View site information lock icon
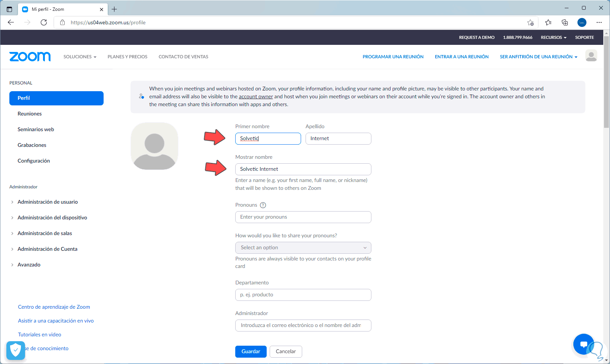The width and height of the screenshot is (610, 364). [x=62, y=22]
